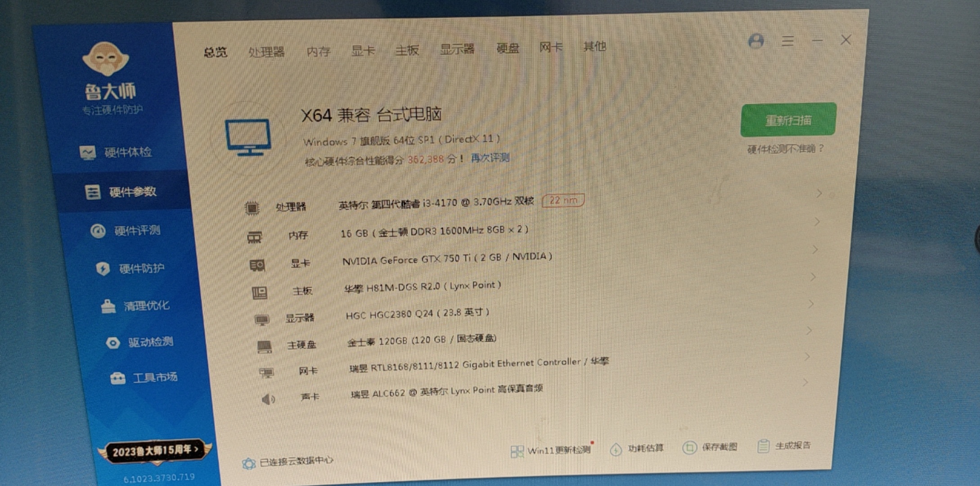Click the green 重新扫描 button
Screen dimensions: 980x486
point(788,120)
